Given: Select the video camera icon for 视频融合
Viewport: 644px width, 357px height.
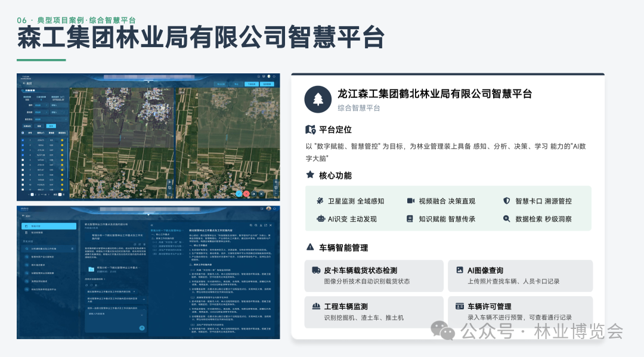Looking at the screenshot, I should point(411,201).
